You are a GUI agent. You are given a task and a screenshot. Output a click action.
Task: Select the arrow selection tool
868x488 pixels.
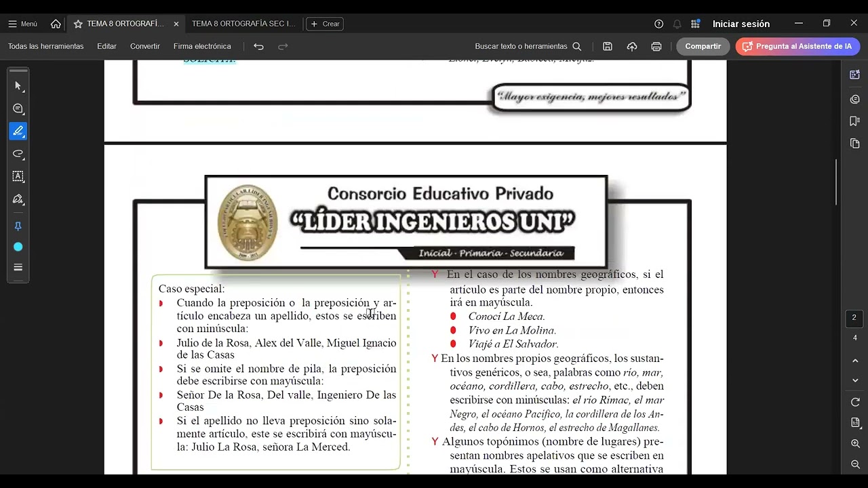click(x=18, y=86)
